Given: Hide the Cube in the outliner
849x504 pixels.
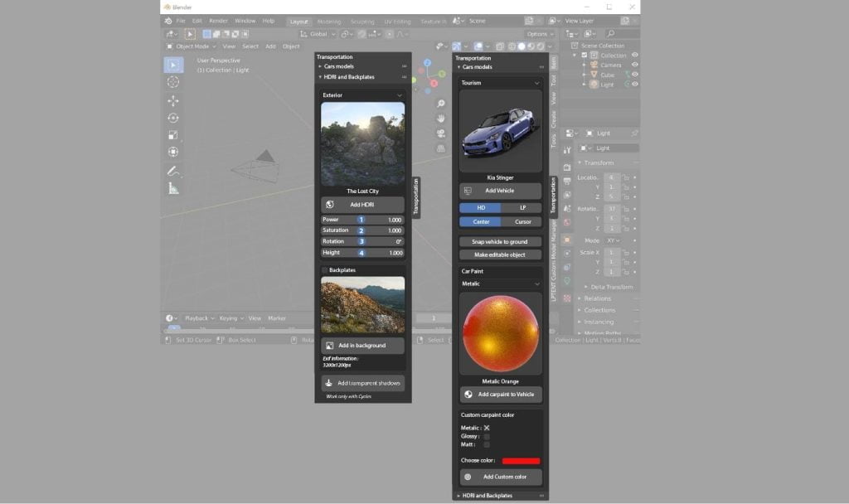Looking at the screenshot, I should pos(635,75).
